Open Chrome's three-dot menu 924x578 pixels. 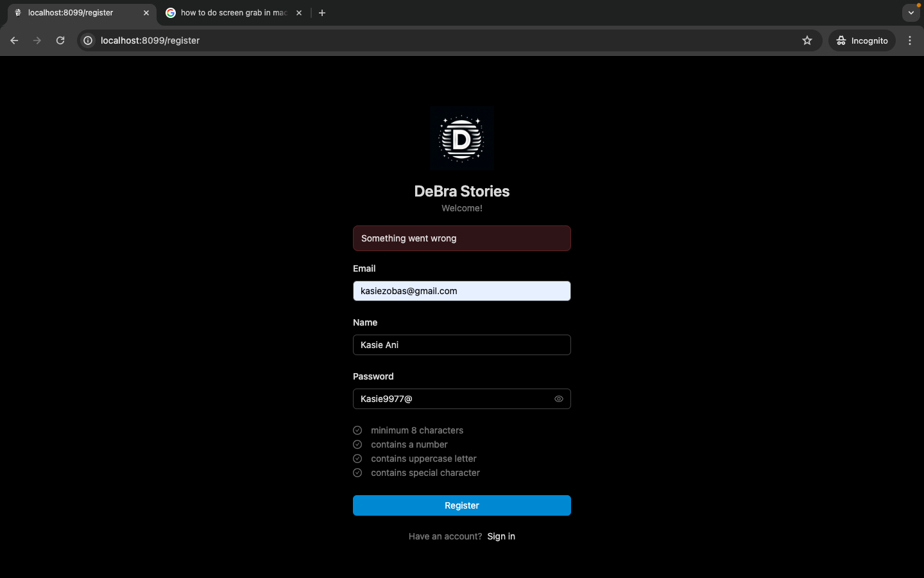(x=910, y=40)
